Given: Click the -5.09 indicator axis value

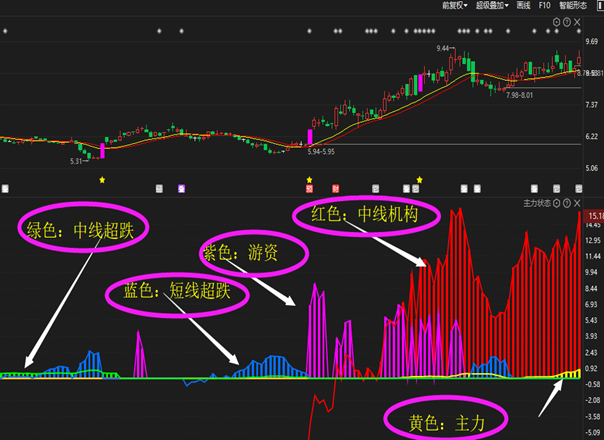Looking at the screenshot, I should (x=592, y=433).
